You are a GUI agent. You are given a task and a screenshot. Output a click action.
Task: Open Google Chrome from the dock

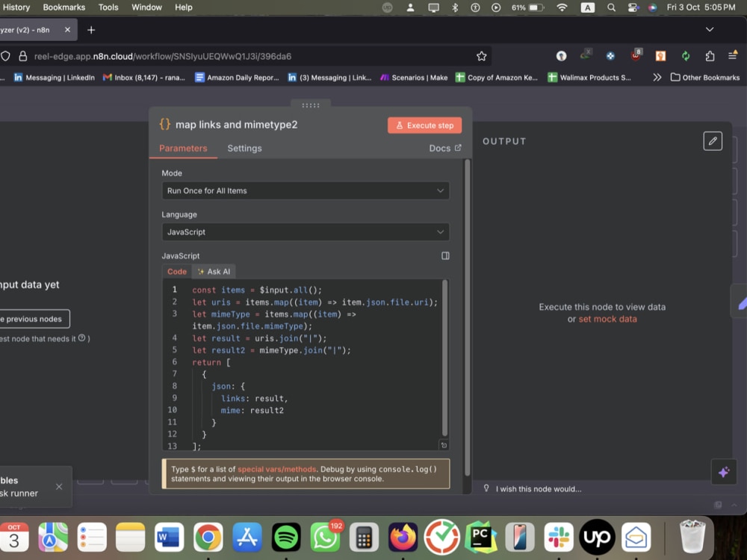click(208, 537)
